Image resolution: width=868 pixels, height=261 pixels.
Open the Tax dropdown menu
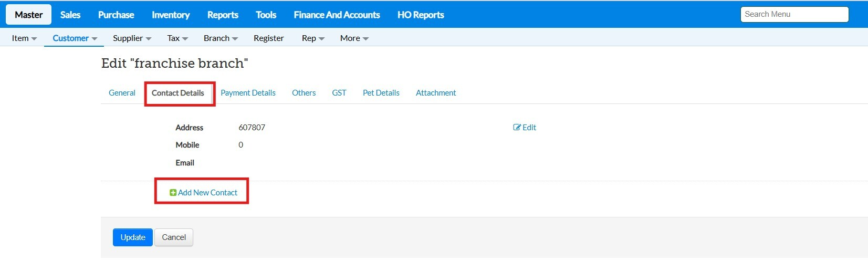pyautogui.click(x=177, y=38)
